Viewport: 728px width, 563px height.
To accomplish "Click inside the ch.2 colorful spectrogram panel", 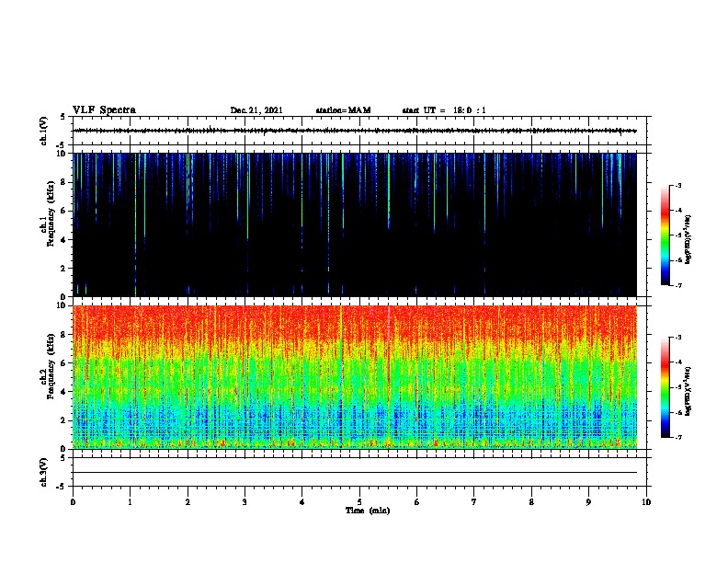I will pos(355,377).
